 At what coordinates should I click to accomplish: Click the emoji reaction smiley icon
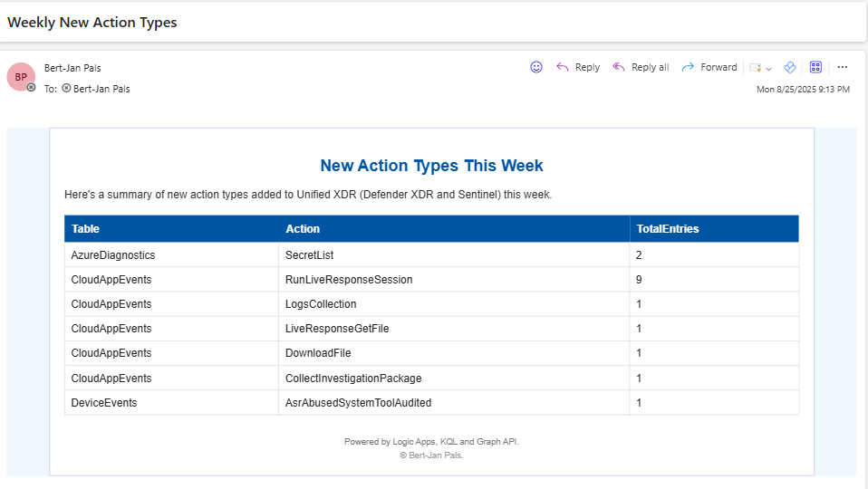pyautogui.click(x=536, y=67)
